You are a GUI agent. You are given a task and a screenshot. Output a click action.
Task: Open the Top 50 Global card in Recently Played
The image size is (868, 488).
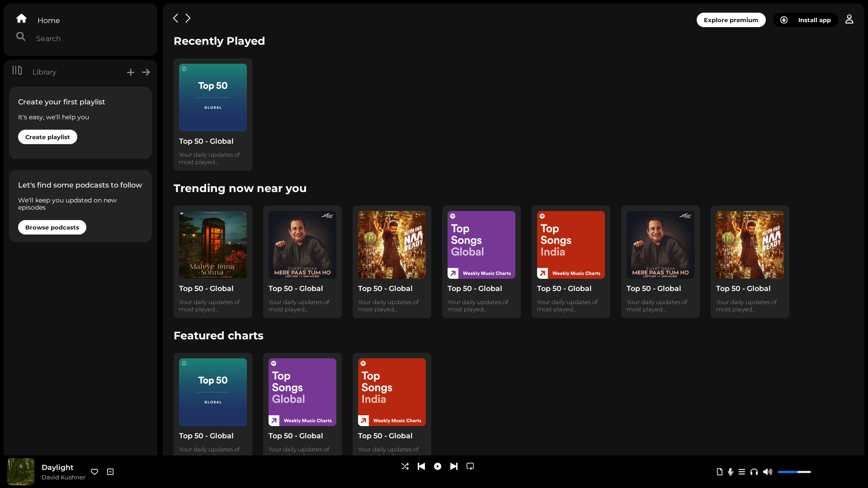[x=213, y=114]
